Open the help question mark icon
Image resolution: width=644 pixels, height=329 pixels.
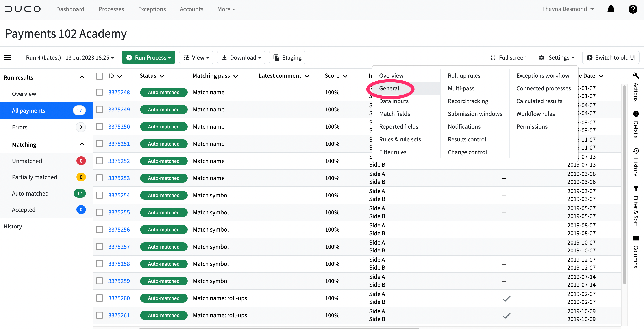(x=633, y=9)
